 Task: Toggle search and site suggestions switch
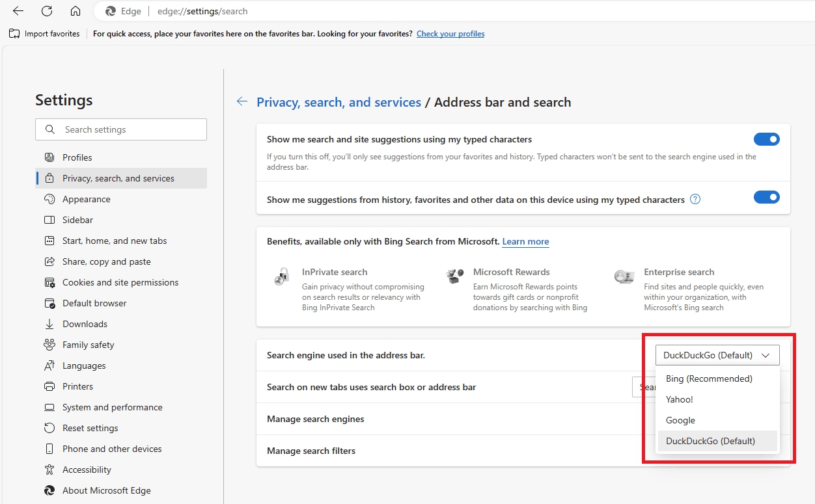pos(767,139)
